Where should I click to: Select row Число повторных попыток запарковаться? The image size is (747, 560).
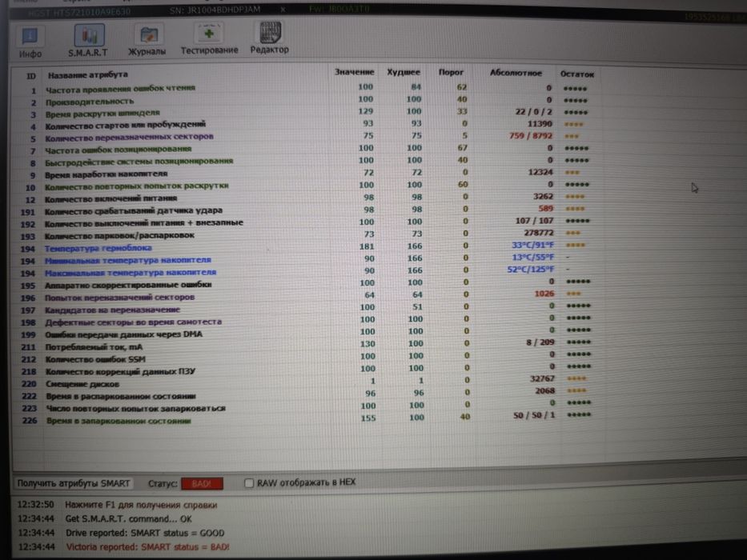click(307, 407)
